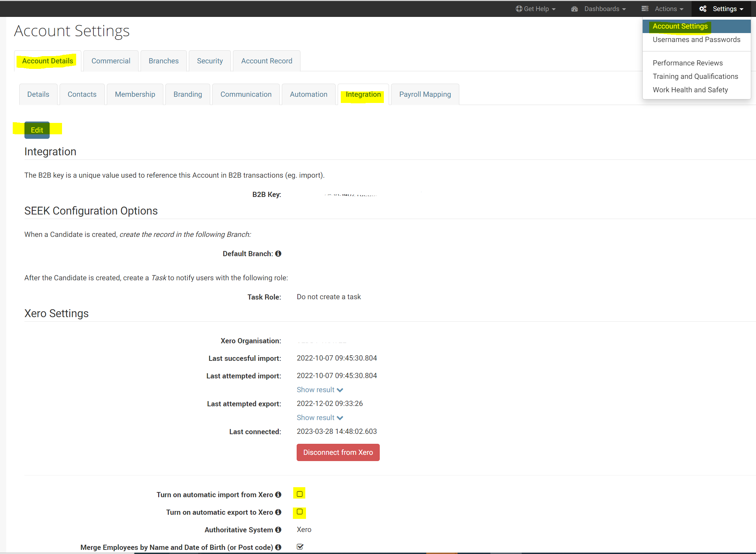The height and width of the screenshot is (554, 756).
Task: Enable automatic export to Xero checkbox
Action: (x=299, y=512)
